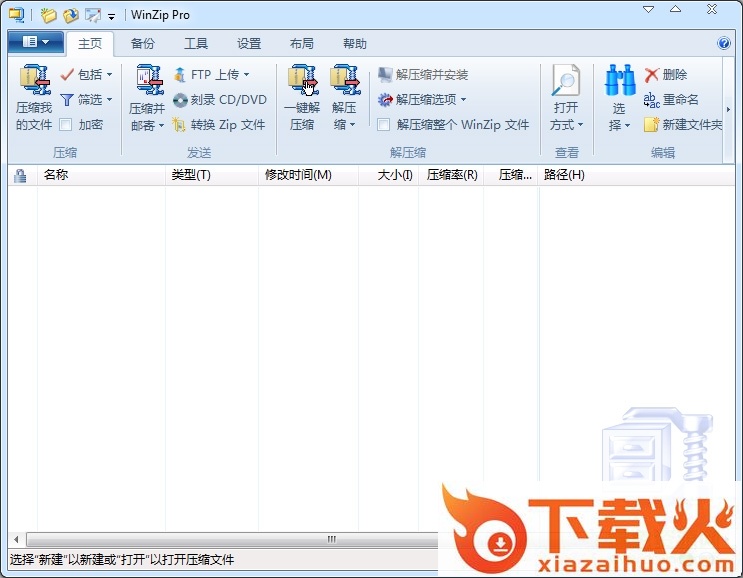Click the 压缩并邮寄 icon
The image size is (743, 578).
click(x=149, y=81)
